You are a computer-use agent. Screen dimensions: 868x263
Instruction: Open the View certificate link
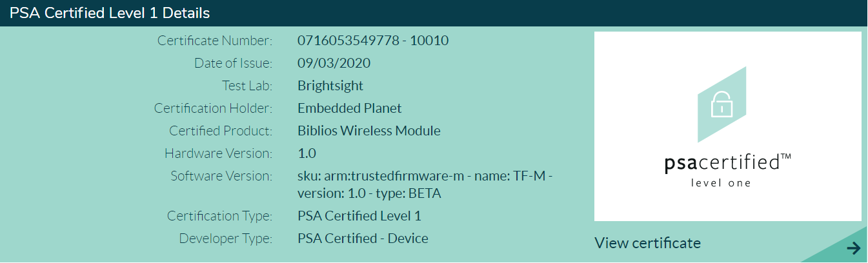[647, 243]
